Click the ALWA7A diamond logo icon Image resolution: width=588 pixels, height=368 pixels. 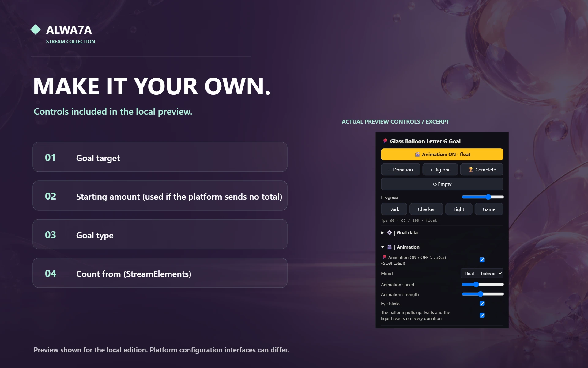[36, 29]
